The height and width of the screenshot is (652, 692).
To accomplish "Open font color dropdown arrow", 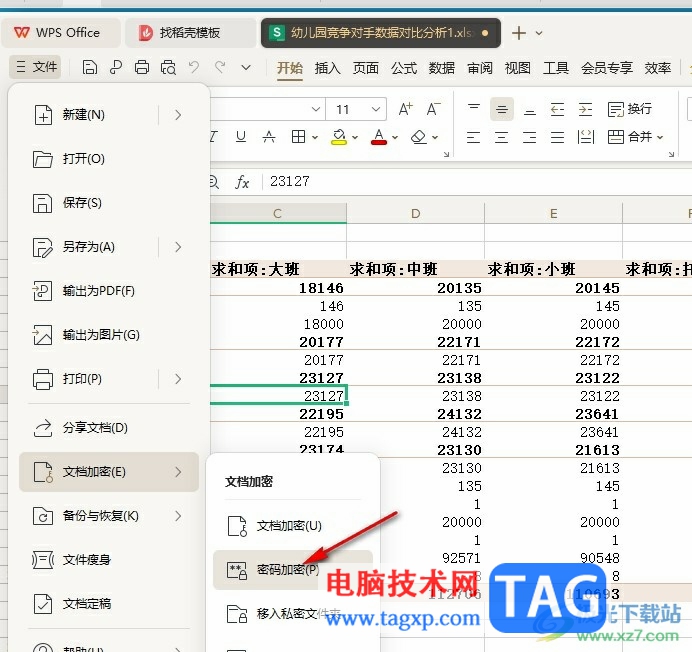I will click(x=395, y=137).
